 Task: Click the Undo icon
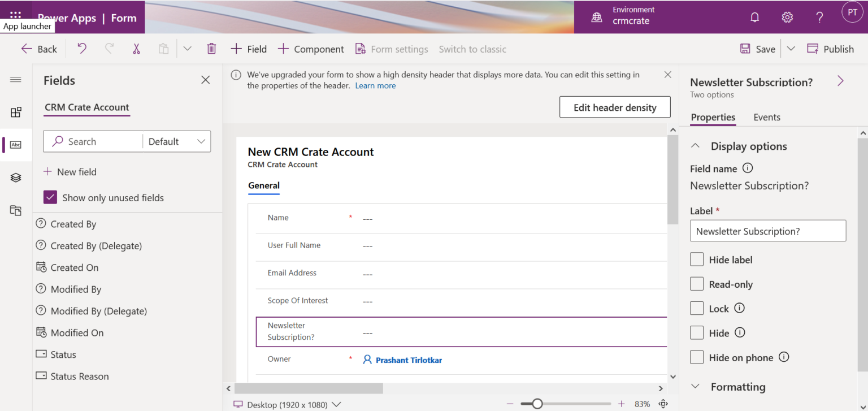(x=81, y=49)
